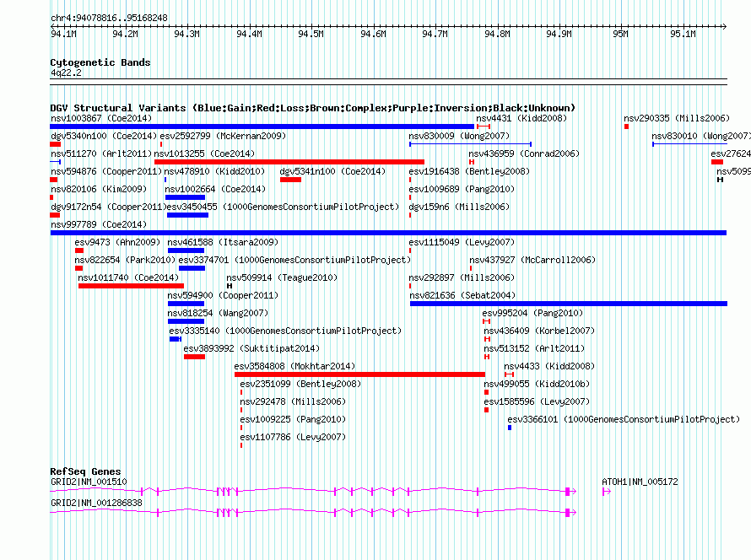This screenshot has height=560, width=751.
Task: Select nsv499055 (Kidd2010b) variant
Action: (x=537, y=384)
